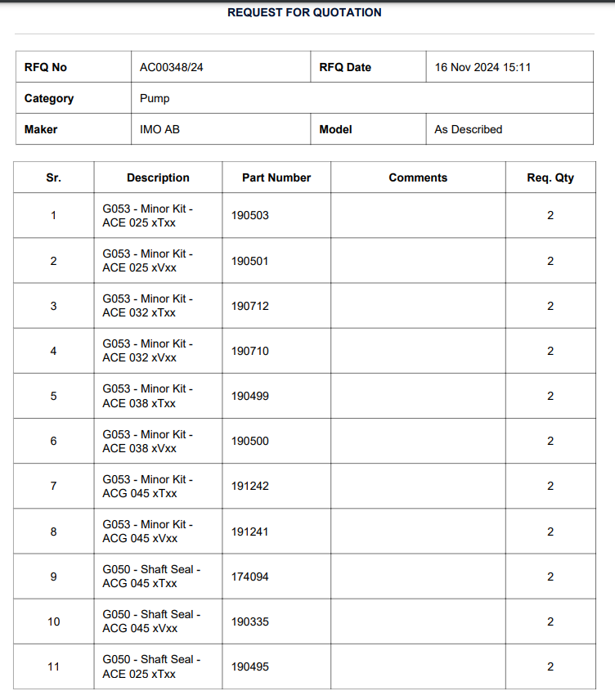Click the Req. Qty column header
The image size is (615, 700).
pos(550,177)
